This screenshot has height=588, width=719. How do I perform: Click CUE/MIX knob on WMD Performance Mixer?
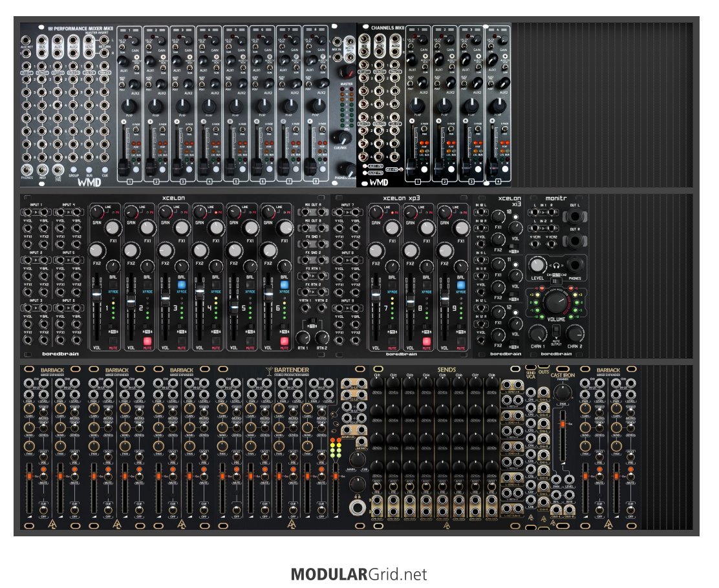pyautogui.click(x=341, y=138)
